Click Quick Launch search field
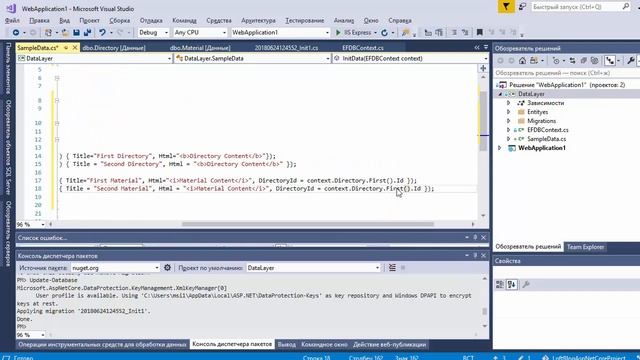Image resolution: width=640 pixels, height=360 pixels. 581,7
